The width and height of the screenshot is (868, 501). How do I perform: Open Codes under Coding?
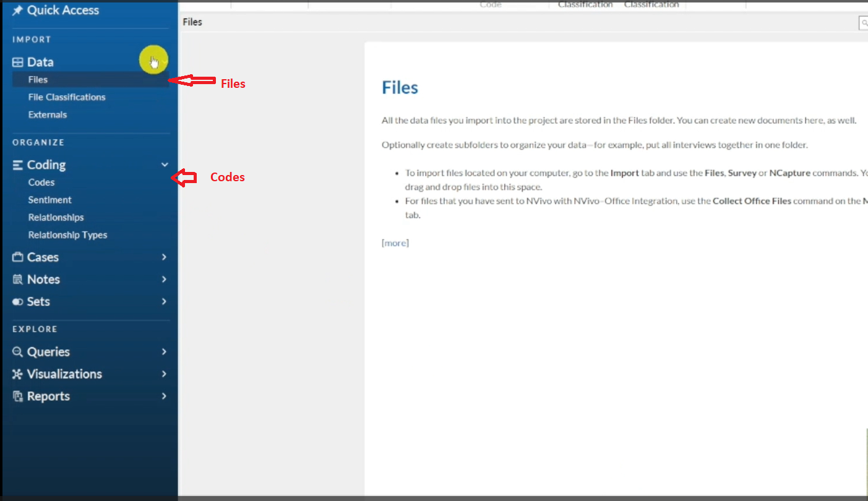41,182
